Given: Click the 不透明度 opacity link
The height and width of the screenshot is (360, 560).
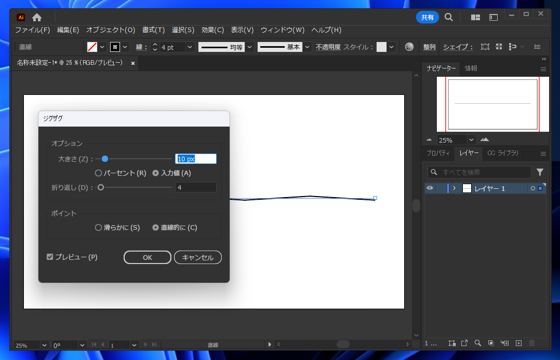Looking at the screenshot, I should coord(328,47).
